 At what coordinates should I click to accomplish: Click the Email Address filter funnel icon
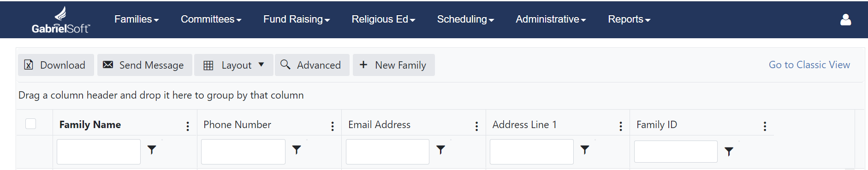441,150
